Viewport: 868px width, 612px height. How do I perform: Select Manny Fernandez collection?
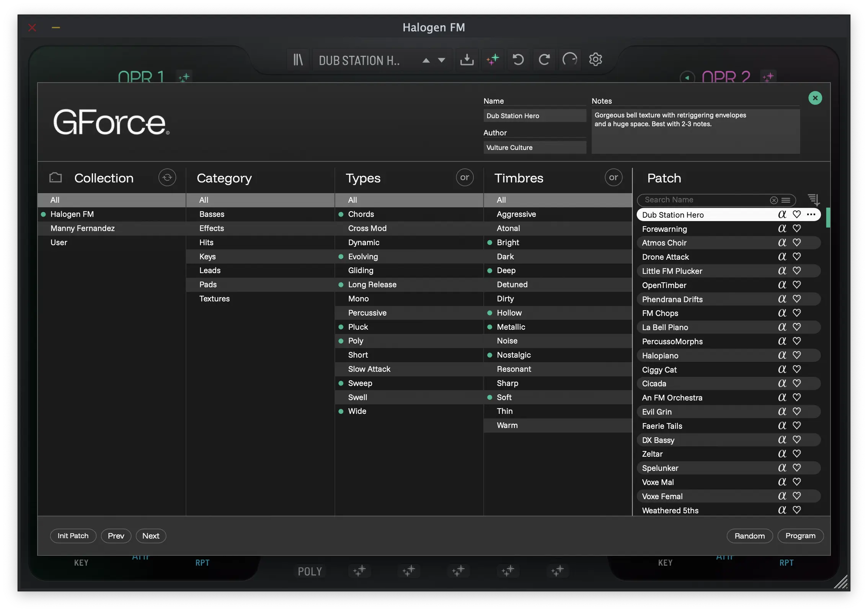point(111,228)
